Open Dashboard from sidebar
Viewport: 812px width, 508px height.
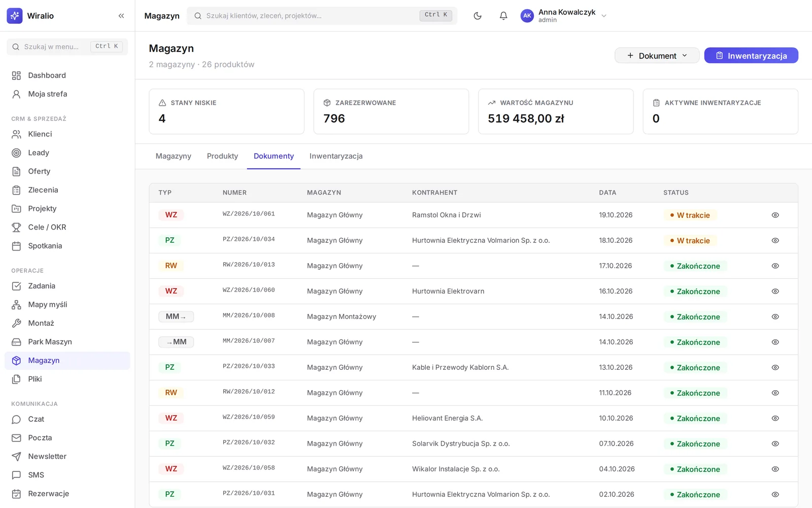click(x=67, y=75)
